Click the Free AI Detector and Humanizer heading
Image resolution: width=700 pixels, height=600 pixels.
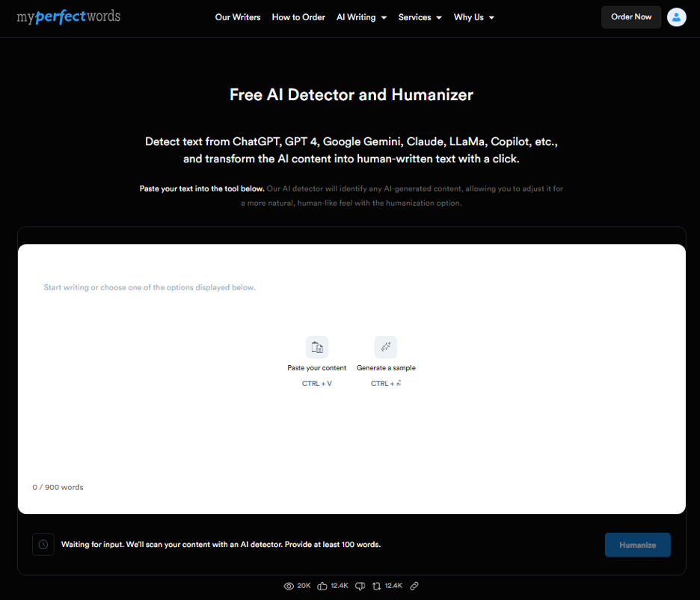(351, 95)
